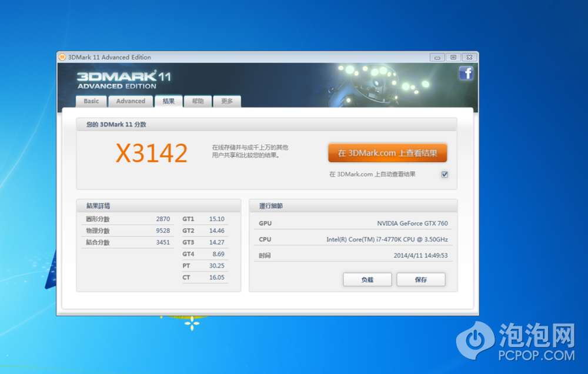Click the PT value 30.25

point(217,266)
